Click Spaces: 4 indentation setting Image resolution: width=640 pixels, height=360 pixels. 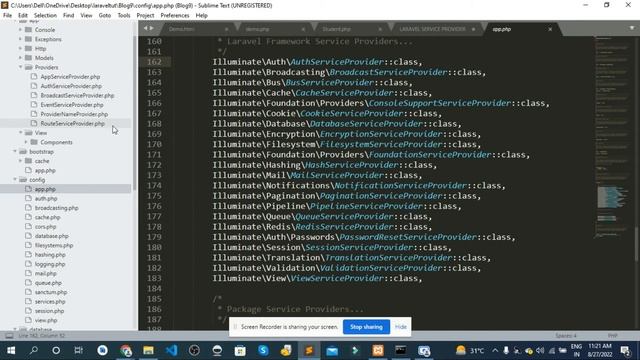tap(566, 336)
